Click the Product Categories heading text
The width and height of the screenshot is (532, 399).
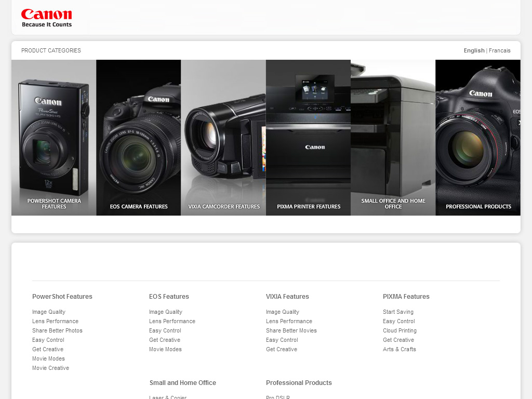pos(51,50)
